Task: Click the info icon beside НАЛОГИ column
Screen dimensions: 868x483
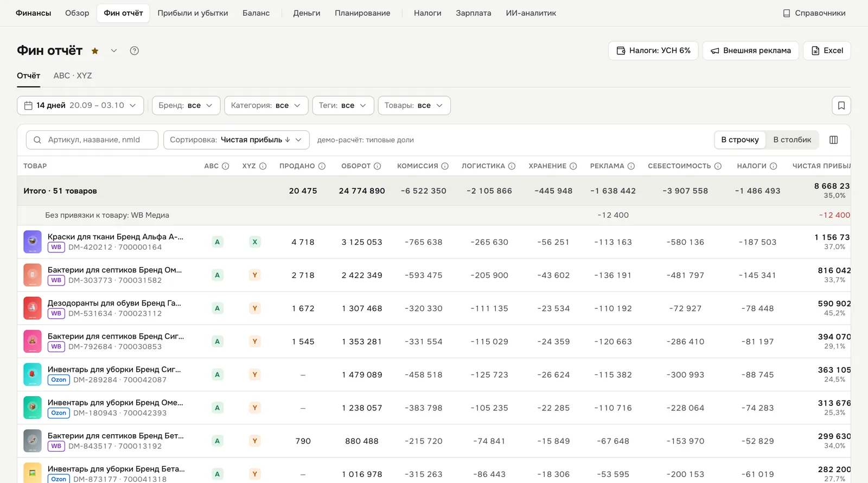Action: [x=774, y=166]
